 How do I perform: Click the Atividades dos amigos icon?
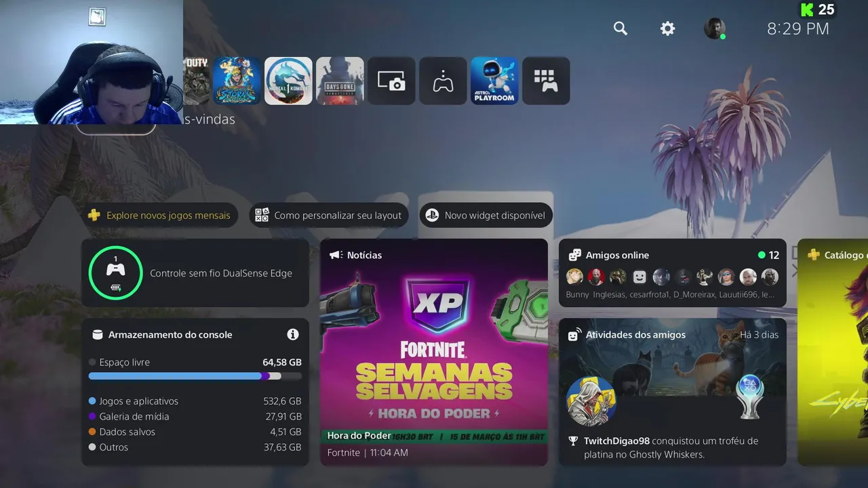tap(574, 334)
